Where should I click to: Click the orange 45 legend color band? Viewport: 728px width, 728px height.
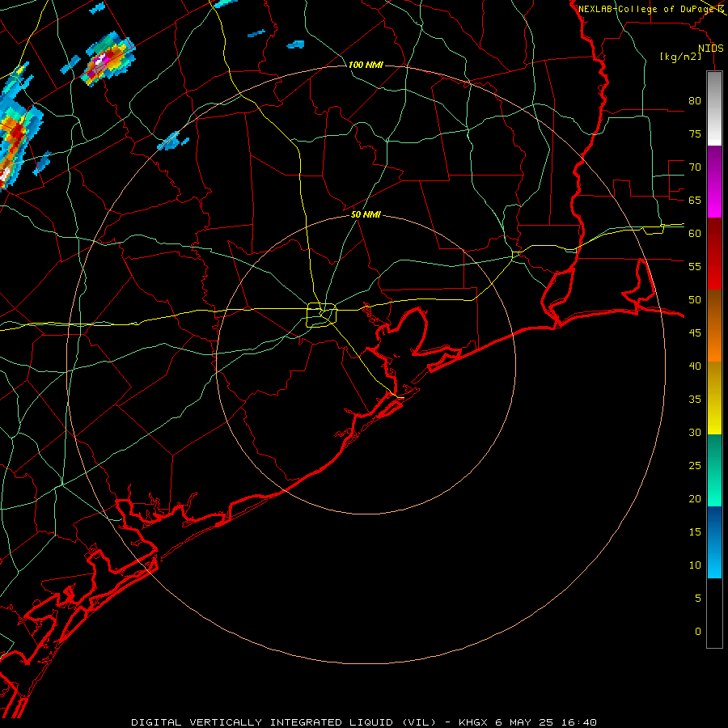[x=714, y=326]
